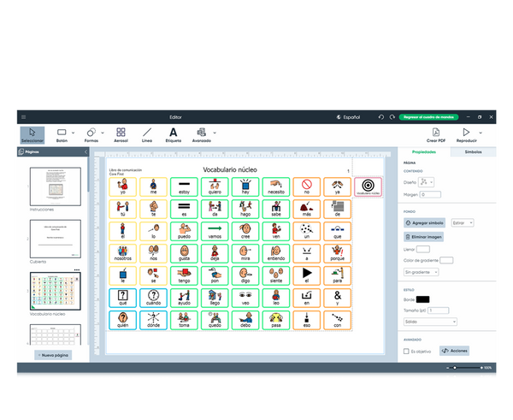
Task: Pick the Formas shapes tool
Action: pyautogui.click(x=91, y=135)
